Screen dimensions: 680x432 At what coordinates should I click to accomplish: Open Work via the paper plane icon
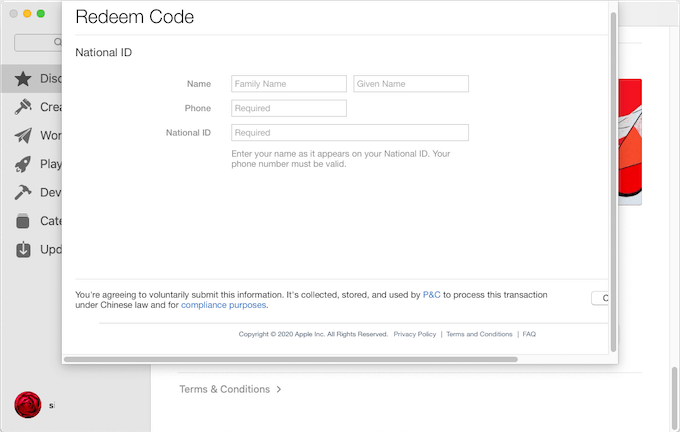tap(23, 135)
